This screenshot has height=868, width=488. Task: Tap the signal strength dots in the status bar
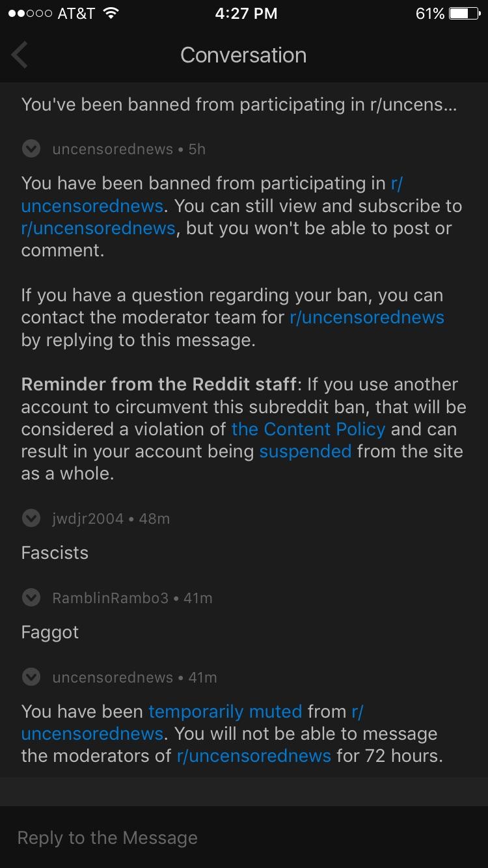(30, 14)
